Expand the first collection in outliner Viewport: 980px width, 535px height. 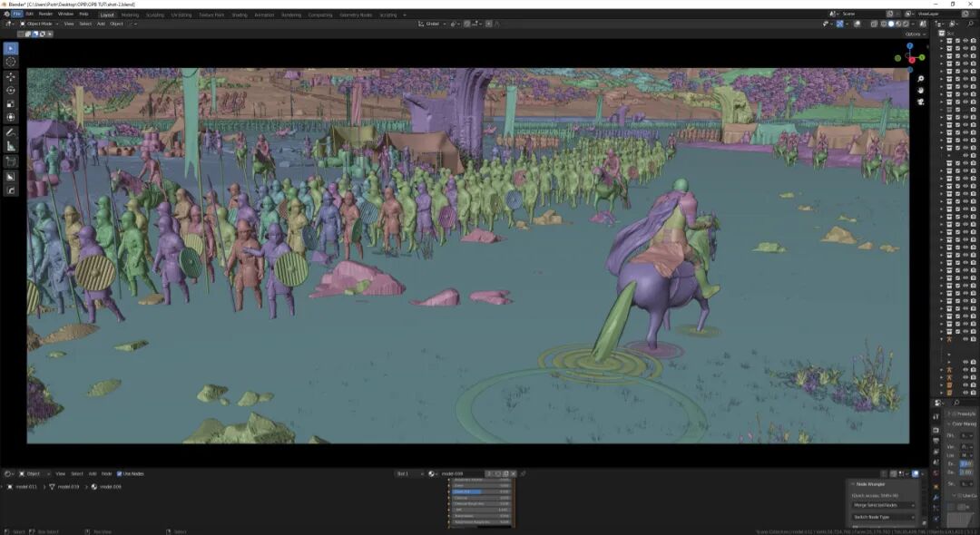click(x=942, y=41)
